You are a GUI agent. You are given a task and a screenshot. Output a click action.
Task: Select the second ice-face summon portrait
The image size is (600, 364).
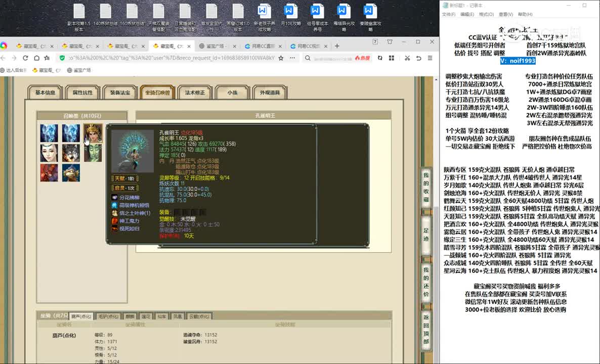71,133
